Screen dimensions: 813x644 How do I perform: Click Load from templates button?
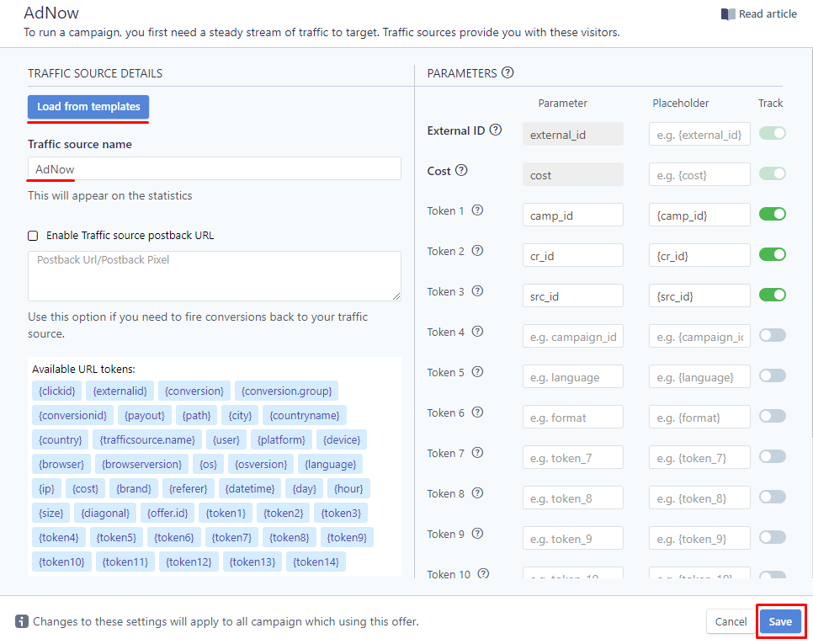88,107
